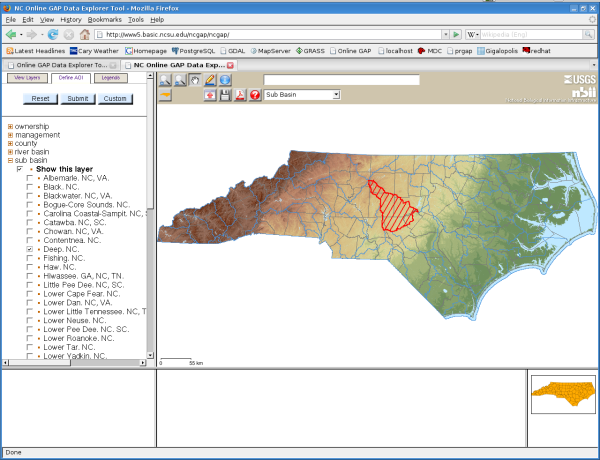This screenshot has height=460, width=600.
Task: Open the URL history dropdown arrow
Action: point(445,34)
